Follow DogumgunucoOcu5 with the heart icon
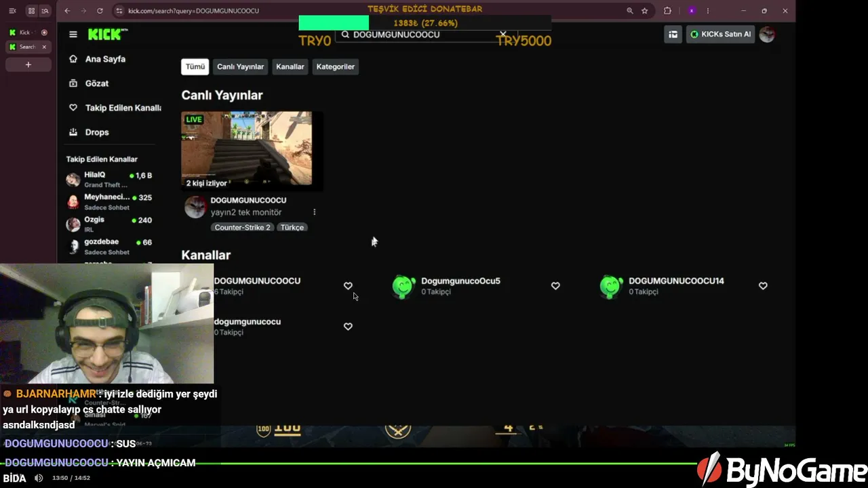Screen dimensions: 868x488 pyautogui.click(x=555, y=286)
